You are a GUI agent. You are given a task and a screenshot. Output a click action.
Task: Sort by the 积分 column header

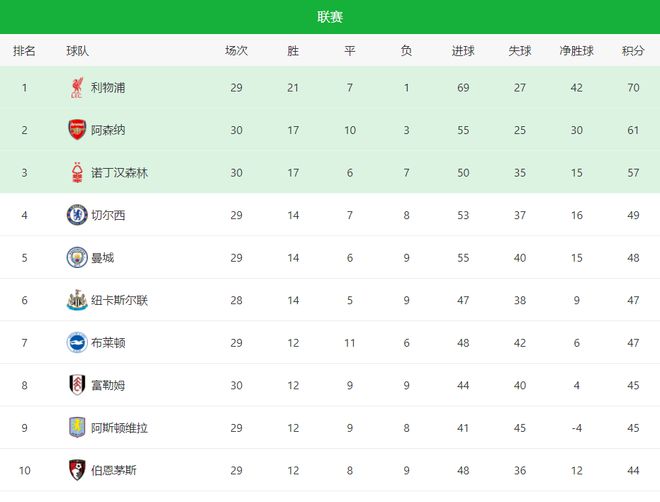tap(633, 51)
